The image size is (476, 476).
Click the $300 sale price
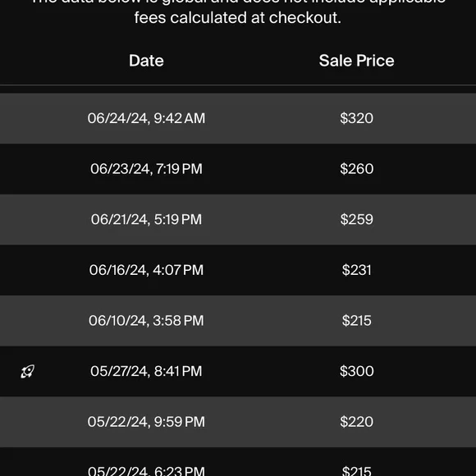356,371
